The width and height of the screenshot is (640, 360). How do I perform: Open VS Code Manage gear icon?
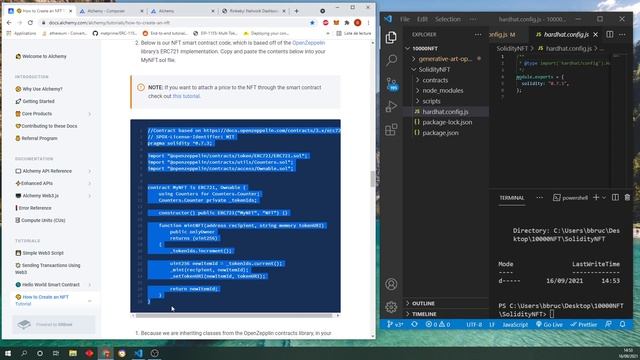pyautogui.click(x=391, y=307)
